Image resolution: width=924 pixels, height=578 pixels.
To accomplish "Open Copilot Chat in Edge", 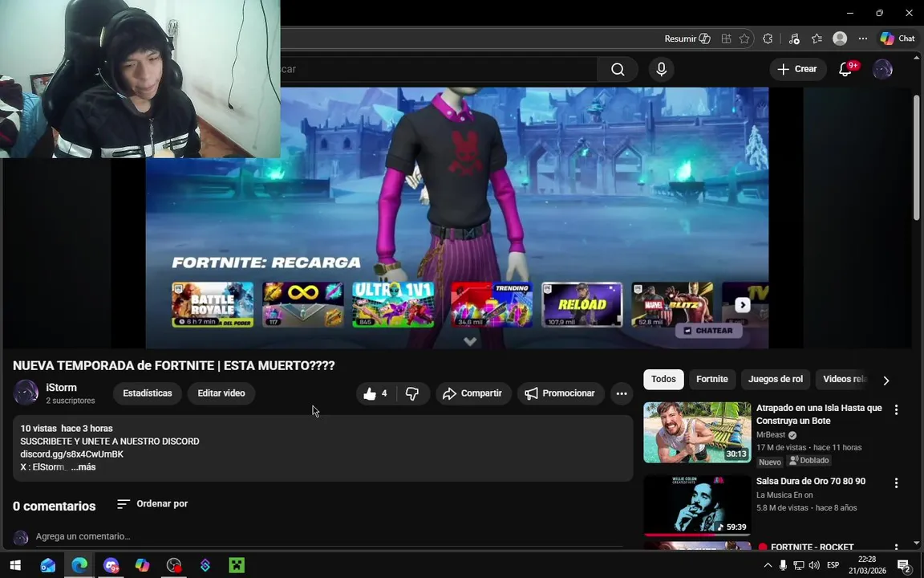I will [898, 39].
